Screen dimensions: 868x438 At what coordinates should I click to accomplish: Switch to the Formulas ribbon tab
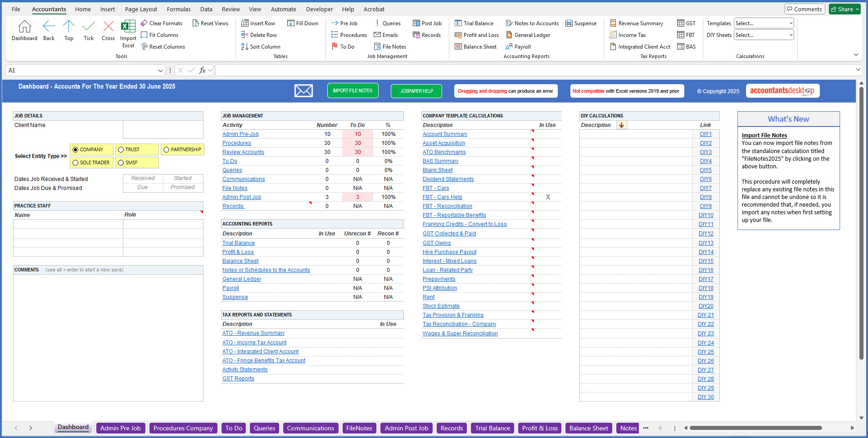(179, 9)
